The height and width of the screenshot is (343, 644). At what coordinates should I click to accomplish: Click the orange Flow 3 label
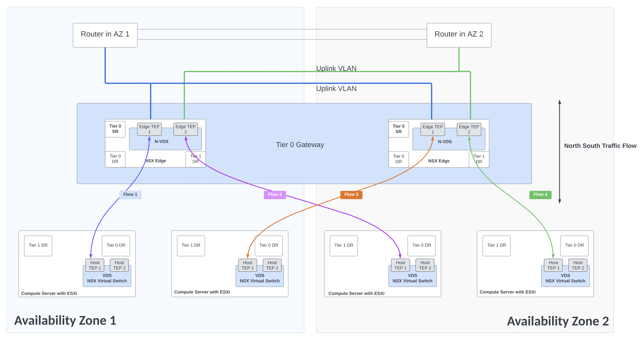tap(351, 195)
